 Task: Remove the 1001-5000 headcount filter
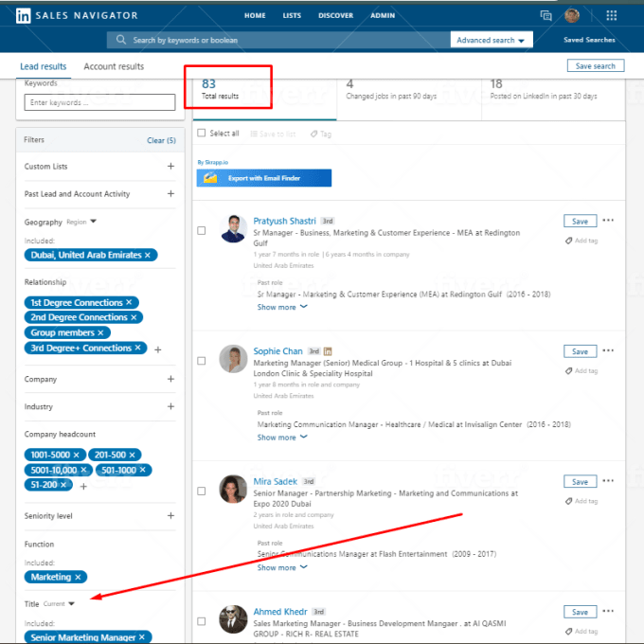tap(76, 455)
